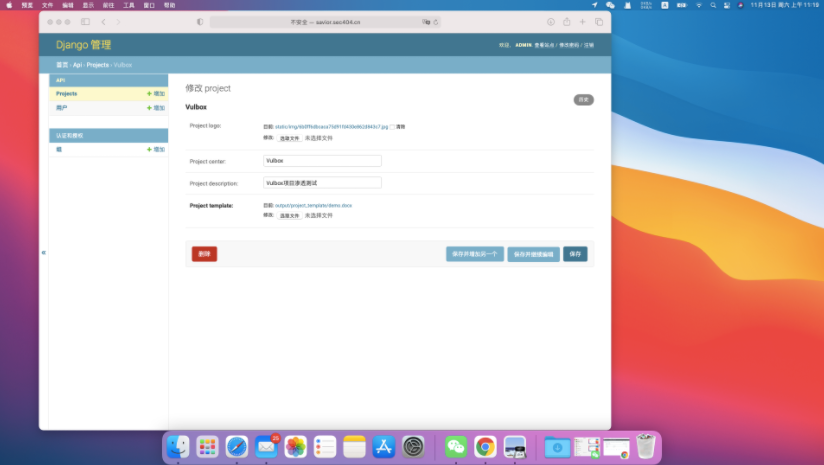824x465 pixels.
Task: Add a new Project via green plus
Action: (x=156, y=94)
